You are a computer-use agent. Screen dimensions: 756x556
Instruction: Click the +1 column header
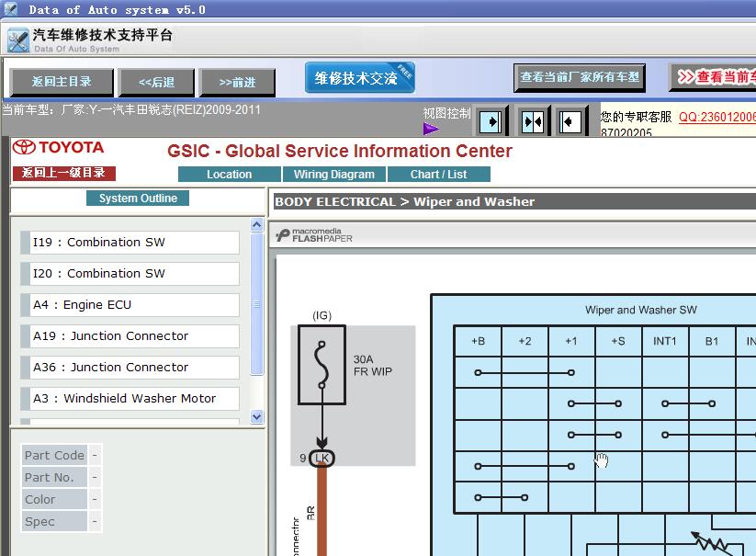pos(571,342)
